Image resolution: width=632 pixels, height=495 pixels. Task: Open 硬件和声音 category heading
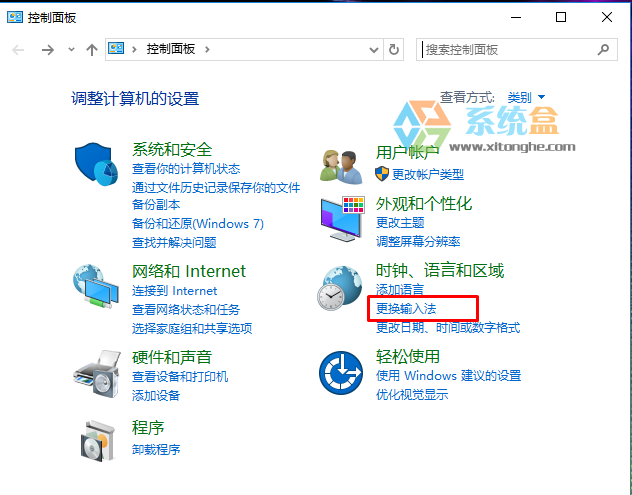[172, 357]
